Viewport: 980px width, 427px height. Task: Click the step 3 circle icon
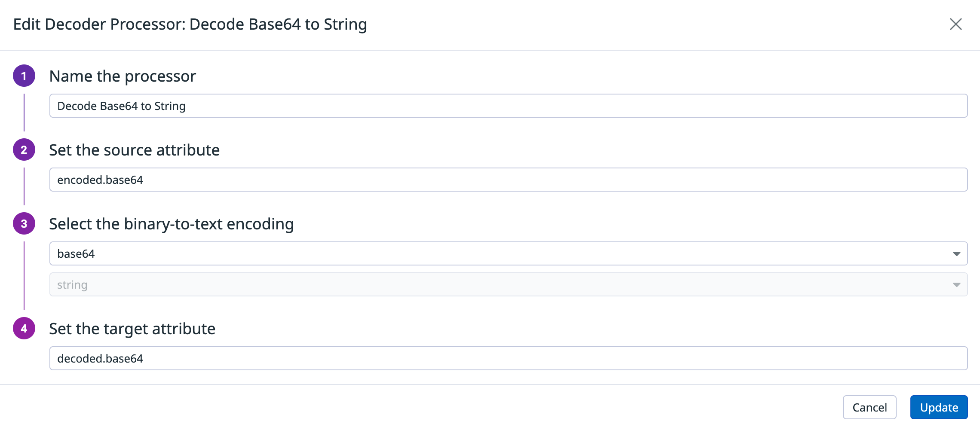coord(24,223)
